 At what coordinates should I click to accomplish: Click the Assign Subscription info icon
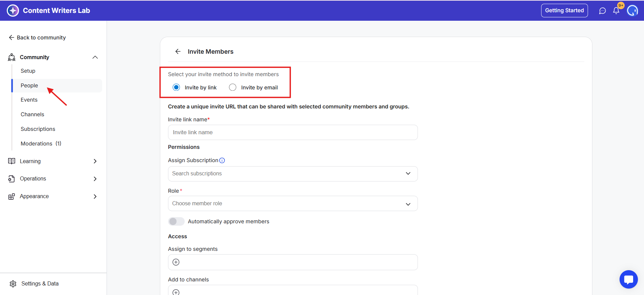tap(222, 160)
